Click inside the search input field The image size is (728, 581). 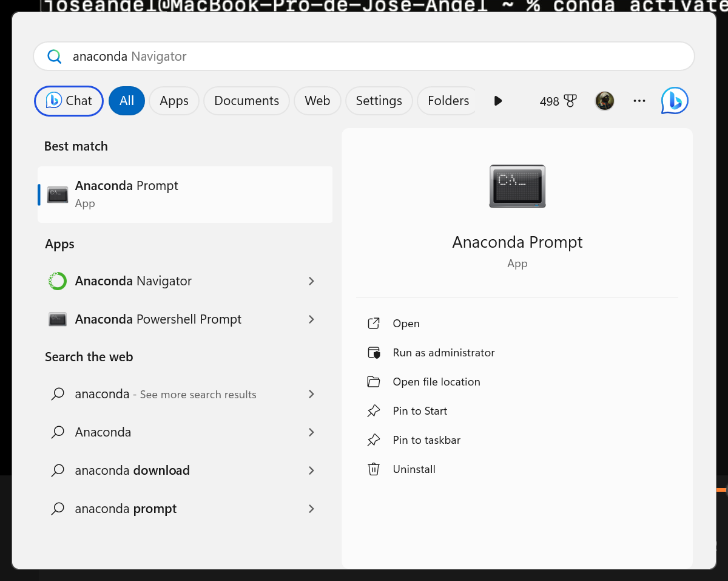[x=243, y=56]
